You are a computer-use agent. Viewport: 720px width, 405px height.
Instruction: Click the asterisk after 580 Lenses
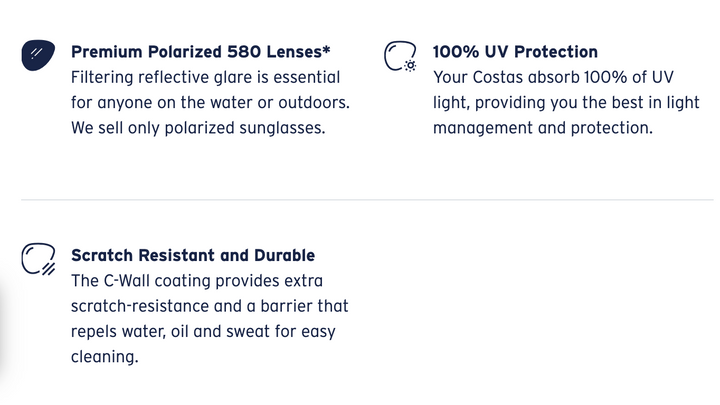pos(326,49)
